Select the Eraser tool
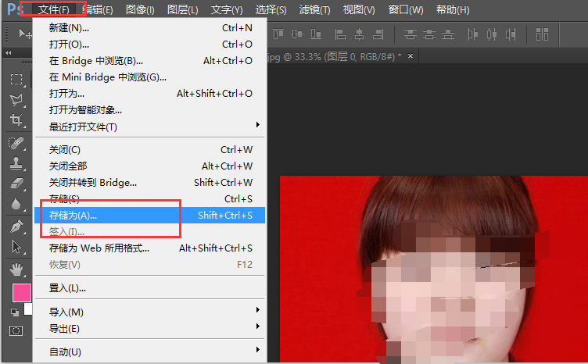Viewport: 588px width, 364px height. click(16, 184)
